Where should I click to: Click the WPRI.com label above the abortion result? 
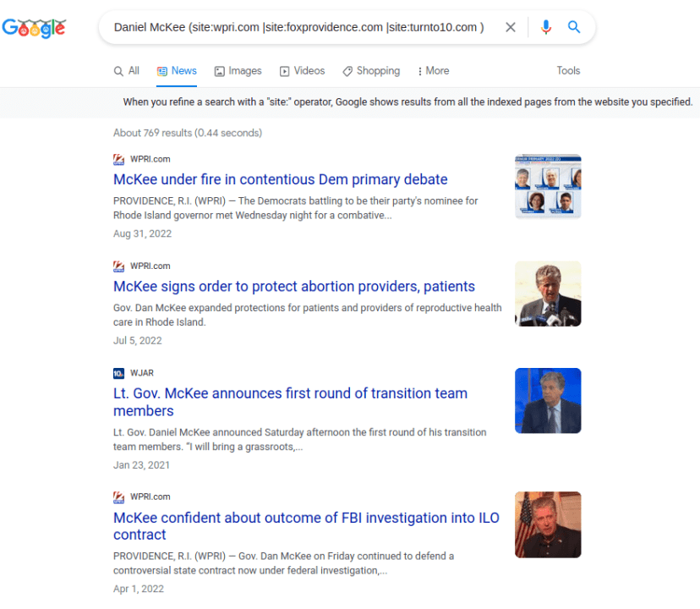[x=150, y=266]
